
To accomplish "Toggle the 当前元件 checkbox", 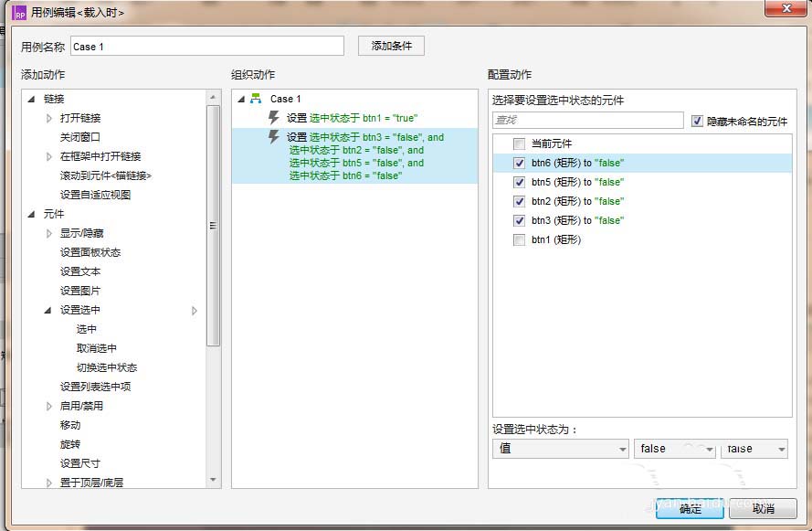I will coord(519,143).
